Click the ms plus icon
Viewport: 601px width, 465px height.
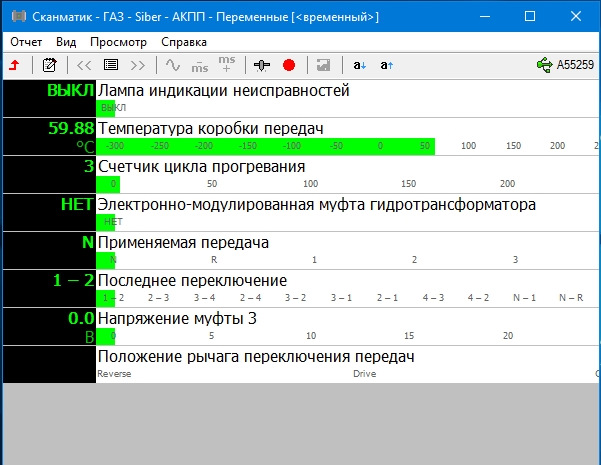(227, 64)
